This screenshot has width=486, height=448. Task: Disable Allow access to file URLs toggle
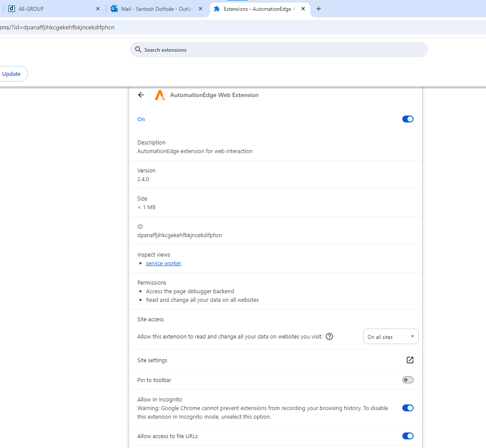408,436
